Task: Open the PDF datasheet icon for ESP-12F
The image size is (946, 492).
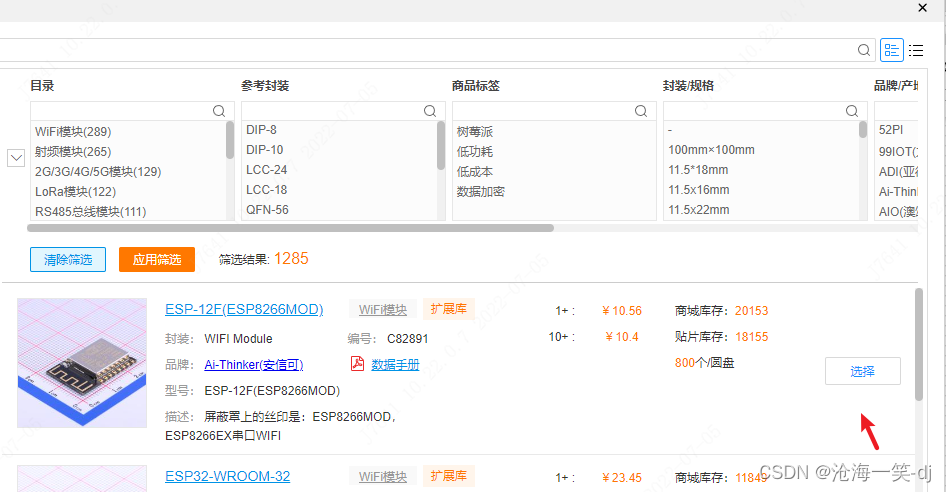Action: tap(357, 363)
